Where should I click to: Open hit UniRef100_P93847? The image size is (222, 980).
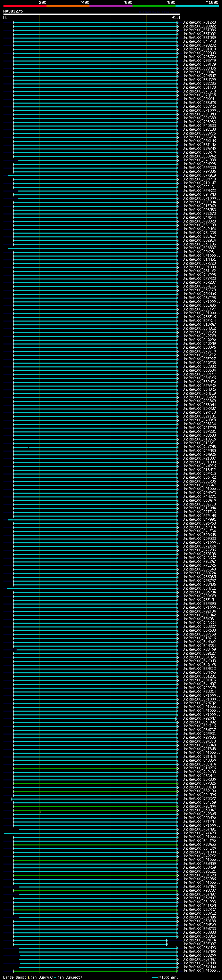pyautogui.click(x=199, y=72)
